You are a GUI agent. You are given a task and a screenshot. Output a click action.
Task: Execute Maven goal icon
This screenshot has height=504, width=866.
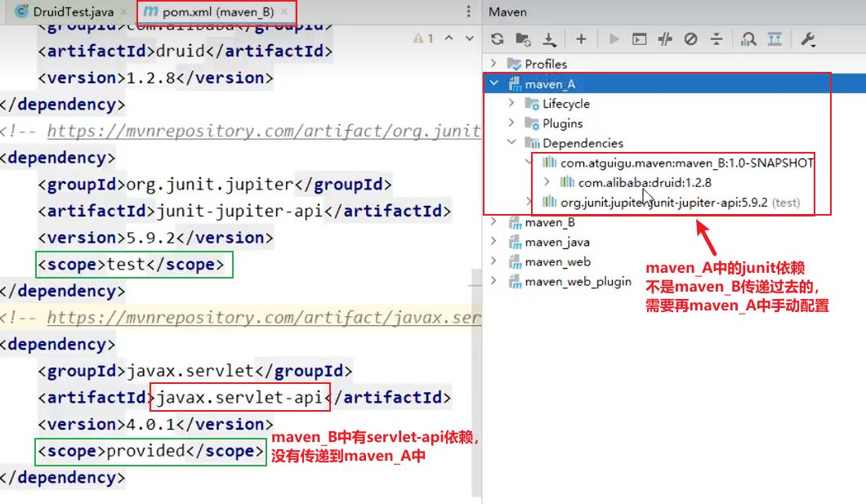(x=639, y=39)
